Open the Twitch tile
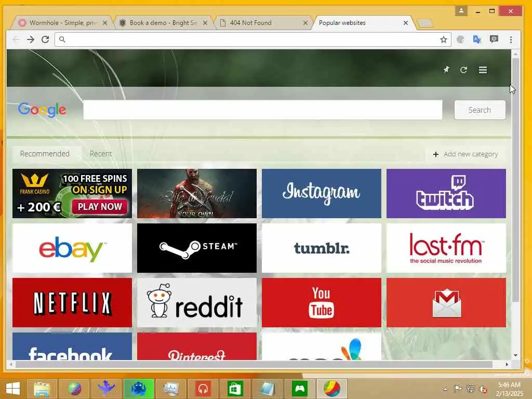Viewport: 532px width, 399px height. click(446, 193)
